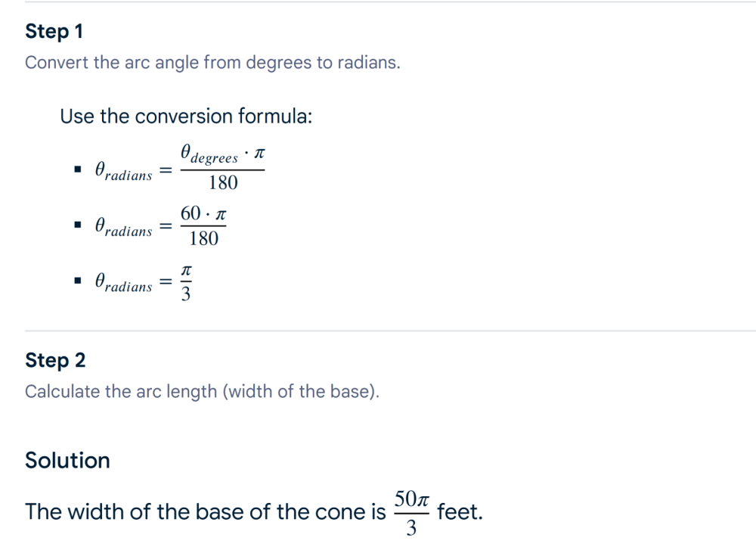Click the "Step 1" heading
756x553 pixels.
click(x=54, y=32)
